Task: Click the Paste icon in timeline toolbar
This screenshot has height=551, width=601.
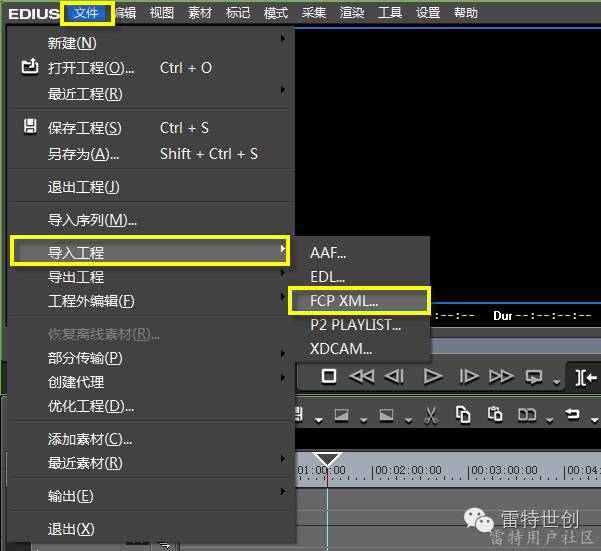Action: tap(495, 414)
